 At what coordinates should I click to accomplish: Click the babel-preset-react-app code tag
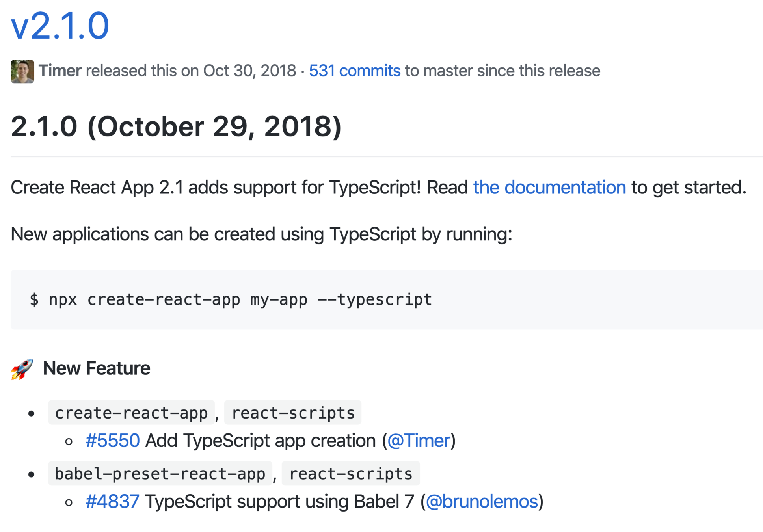[x=160, y=474]
